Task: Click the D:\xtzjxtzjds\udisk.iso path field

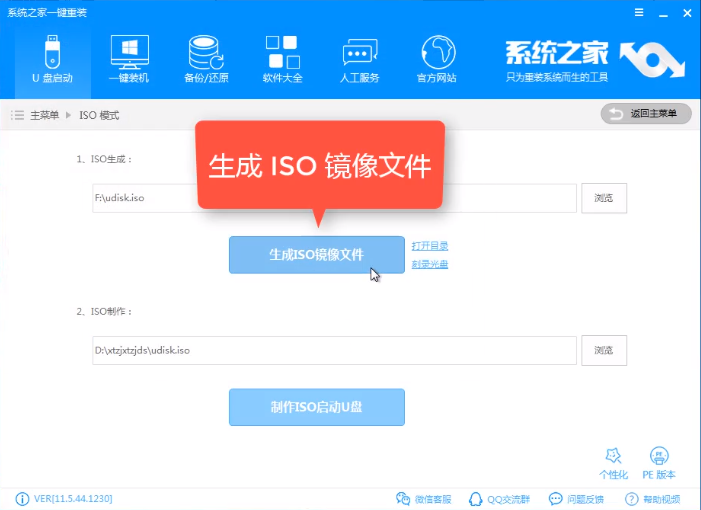Action: 333,350
